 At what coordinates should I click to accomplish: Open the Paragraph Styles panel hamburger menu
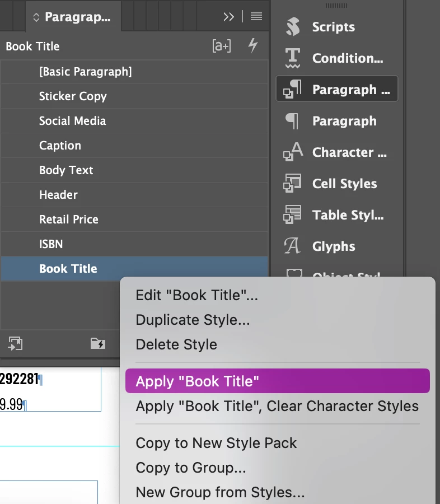[256, 16]
